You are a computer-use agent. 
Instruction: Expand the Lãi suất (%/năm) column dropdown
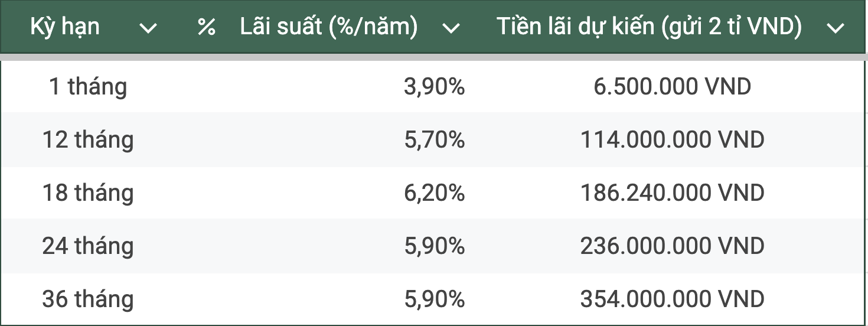451,28
